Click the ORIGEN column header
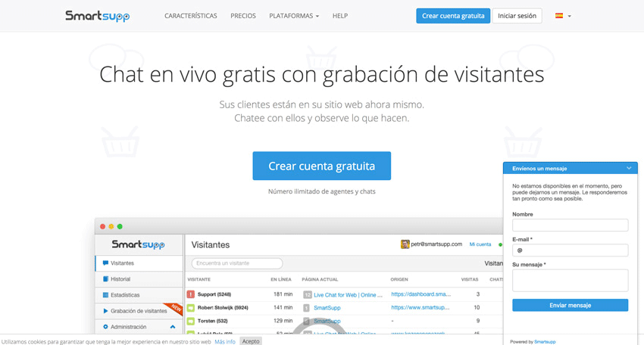This screenshot has height=345, width=644. coord(399,279)
